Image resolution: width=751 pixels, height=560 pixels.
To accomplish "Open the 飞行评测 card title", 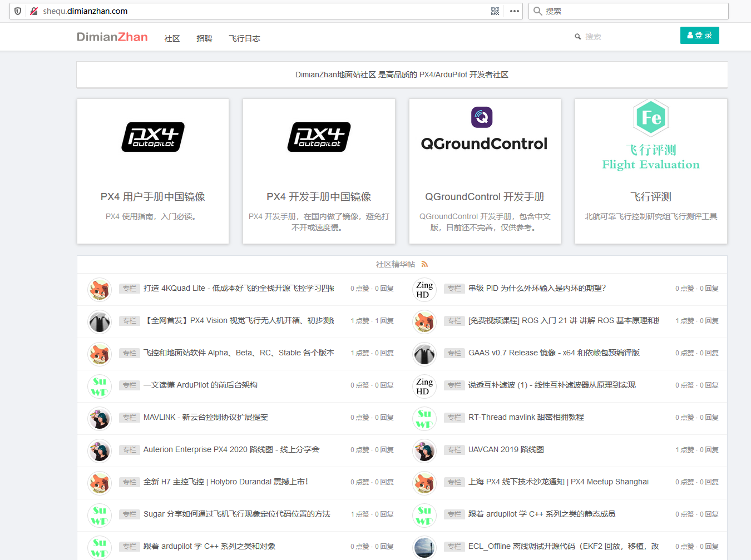I will coord(651,197).
